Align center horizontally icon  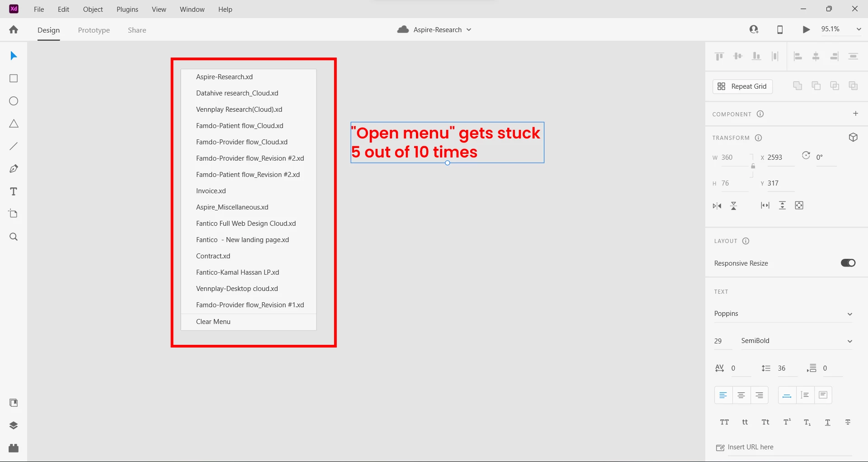816,56
